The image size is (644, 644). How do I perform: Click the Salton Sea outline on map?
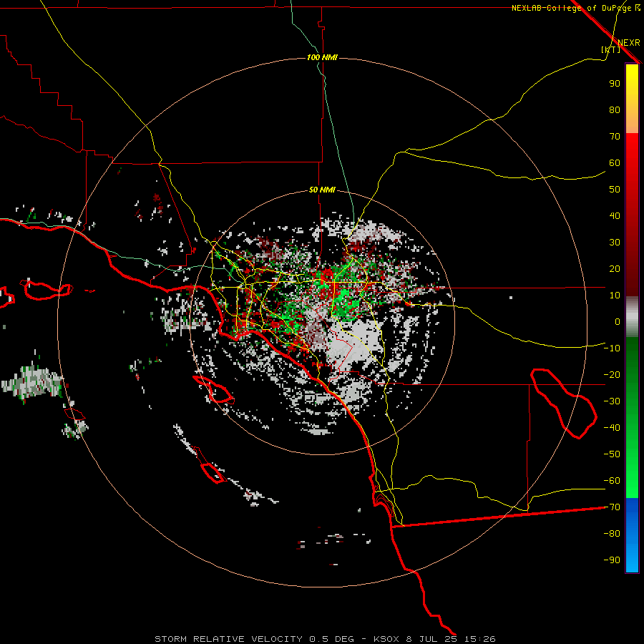(x=564, y=404)
